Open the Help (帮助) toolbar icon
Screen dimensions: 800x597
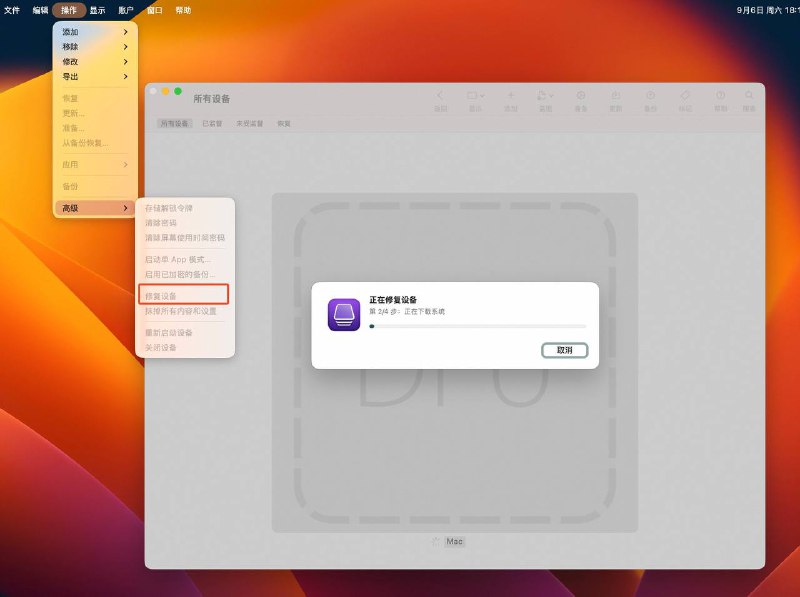[720, 96]
